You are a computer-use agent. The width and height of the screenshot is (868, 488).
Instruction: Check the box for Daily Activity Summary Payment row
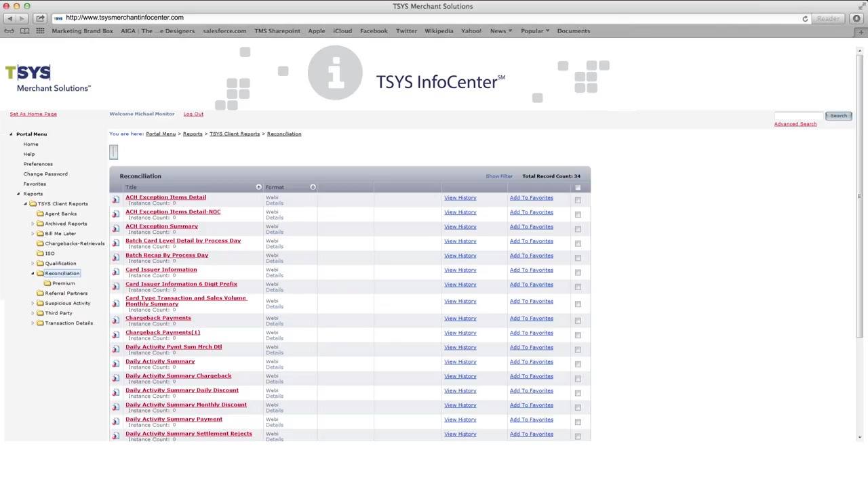[578, 422]
